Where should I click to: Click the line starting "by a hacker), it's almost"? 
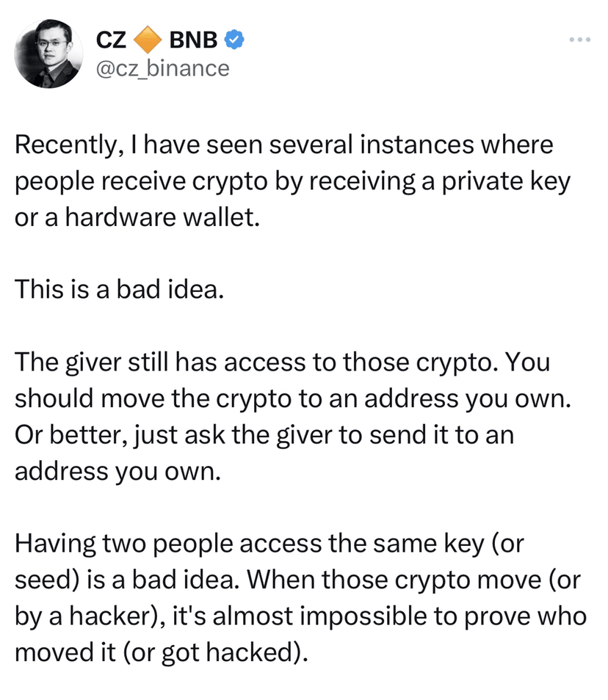pyautogui.click(x=300, y=616)
